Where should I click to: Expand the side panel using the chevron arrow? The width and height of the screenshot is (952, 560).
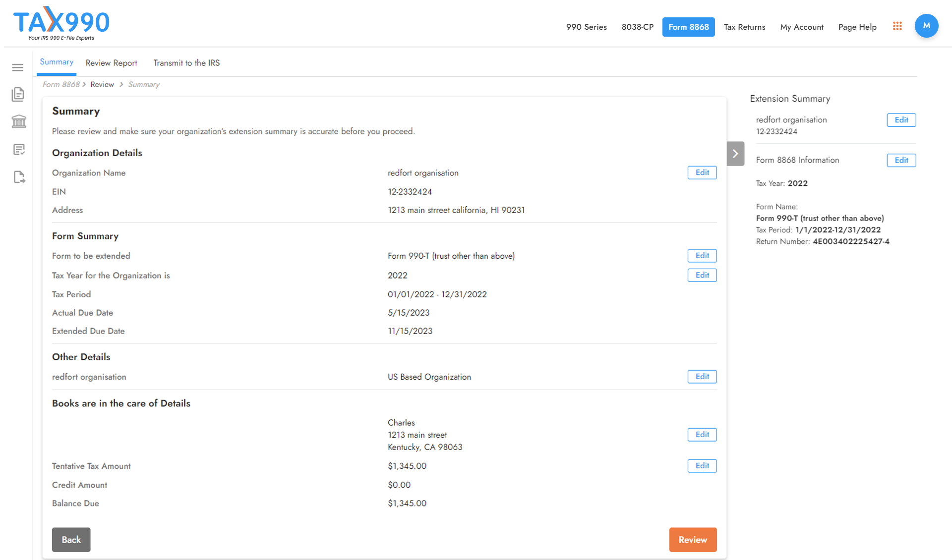pyautogui.click(x=735, y=154)
